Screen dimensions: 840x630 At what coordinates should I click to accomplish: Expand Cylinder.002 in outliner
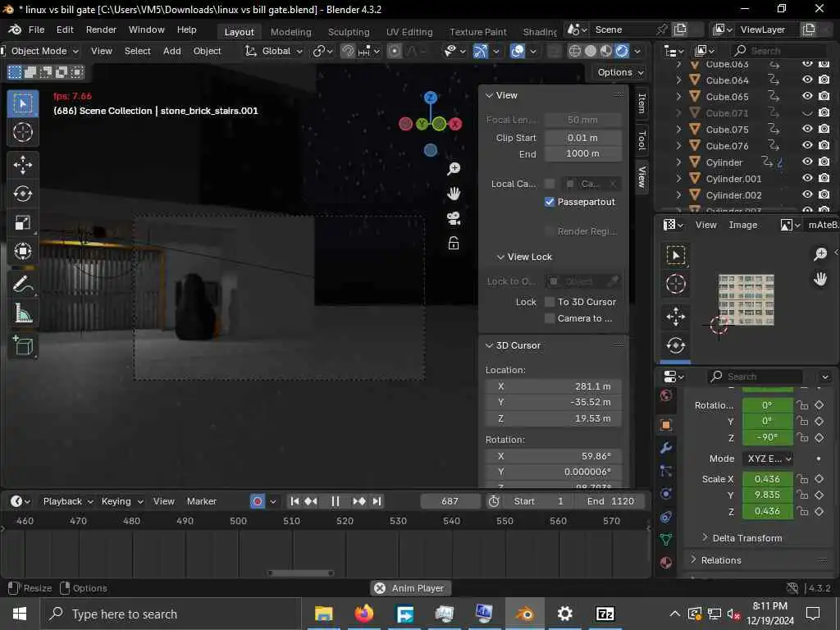click(x=678, y=195)
